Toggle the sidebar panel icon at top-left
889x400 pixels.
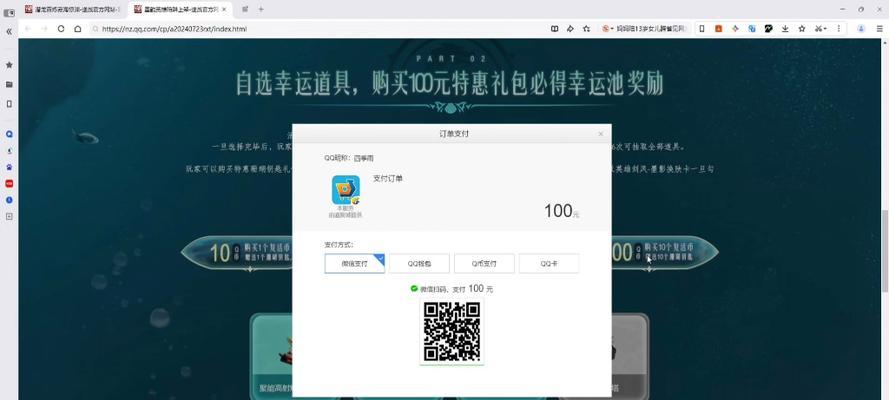9,12
